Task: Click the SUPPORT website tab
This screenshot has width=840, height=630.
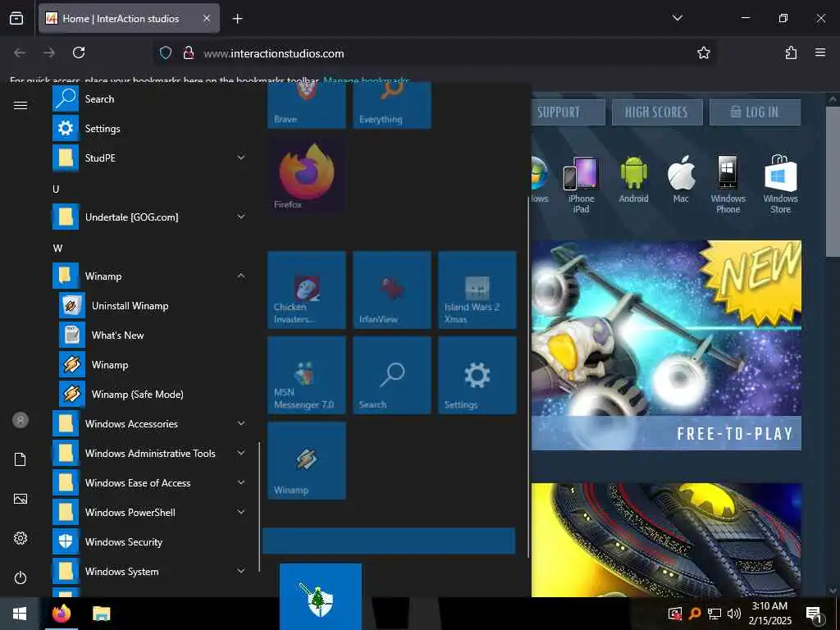Action: tap(568, 112)
